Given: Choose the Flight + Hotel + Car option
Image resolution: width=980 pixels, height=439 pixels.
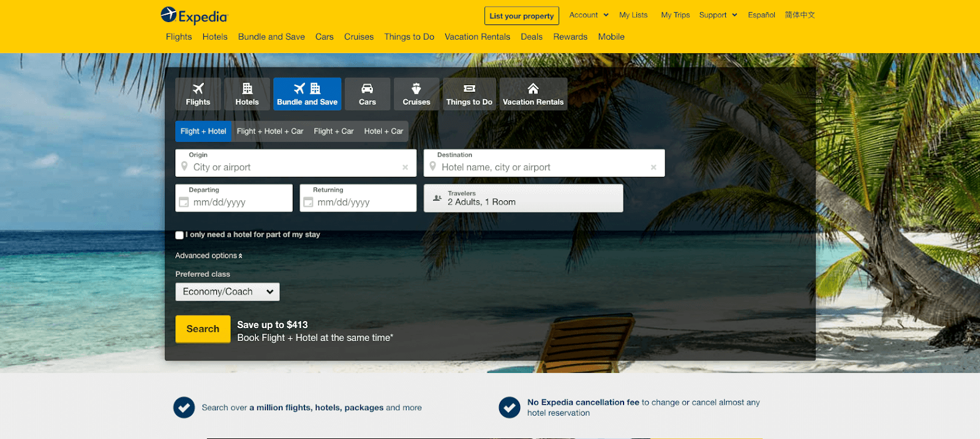Looking at the screenshot, I should tap(270, 131).
